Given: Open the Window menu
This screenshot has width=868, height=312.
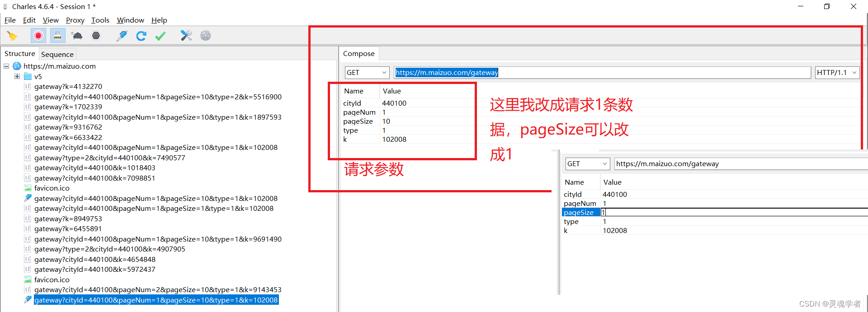Looking at the screenshot, I should pyautogui.click(x=130, y=20).
